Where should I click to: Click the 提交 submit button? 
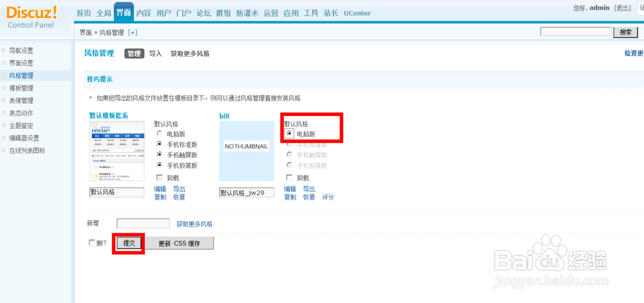[x=129, y=243]
